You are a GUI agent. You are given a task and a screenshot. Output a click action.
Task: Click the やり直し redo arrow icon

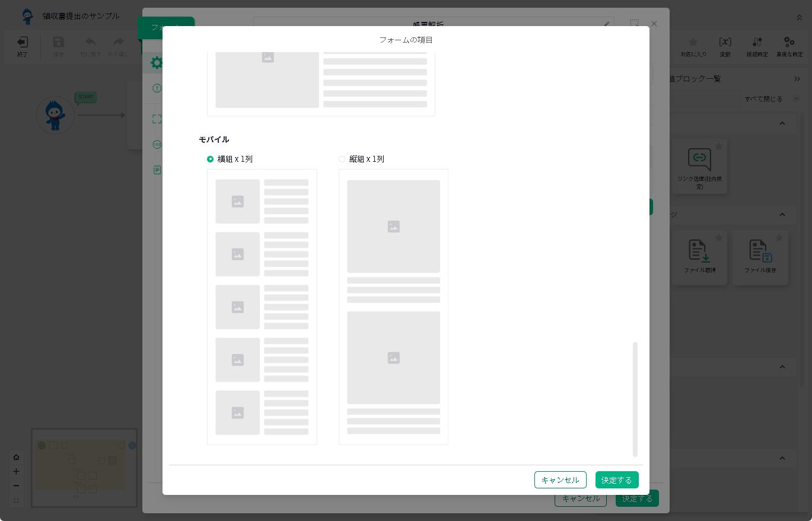pos(119,42)
